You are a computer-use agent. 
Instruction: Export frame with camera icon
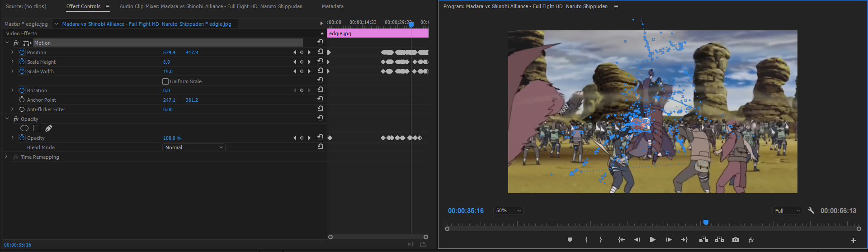(736, 240)
